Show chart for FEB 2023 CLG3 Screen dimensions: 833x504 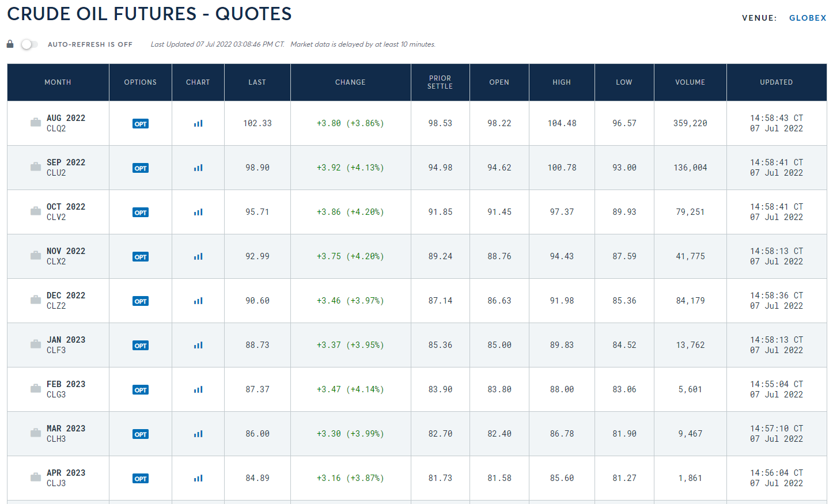click(198, 389)
